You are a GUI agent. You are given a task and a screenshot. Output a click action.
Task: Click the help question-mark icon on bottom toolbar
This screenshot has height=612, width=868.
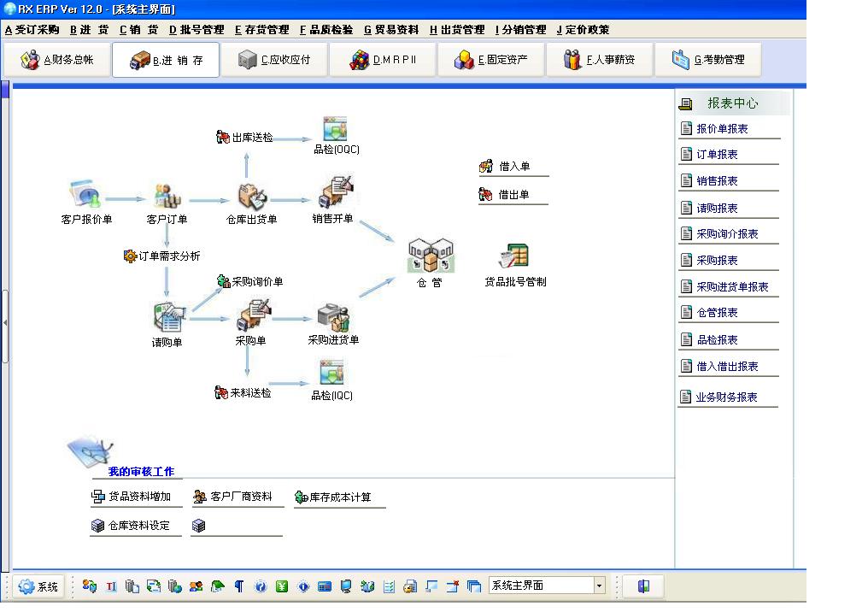click(261, 587)
